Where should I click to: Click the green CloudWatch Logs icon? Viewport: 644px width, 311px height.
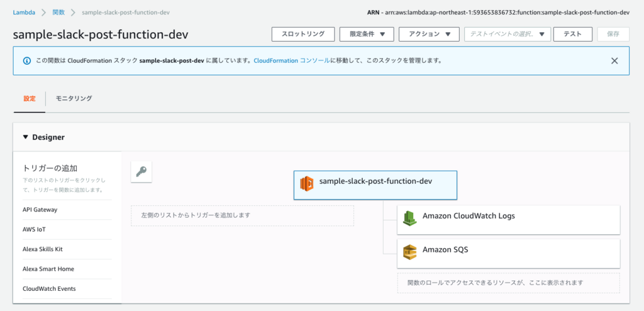tap(410, 218)
